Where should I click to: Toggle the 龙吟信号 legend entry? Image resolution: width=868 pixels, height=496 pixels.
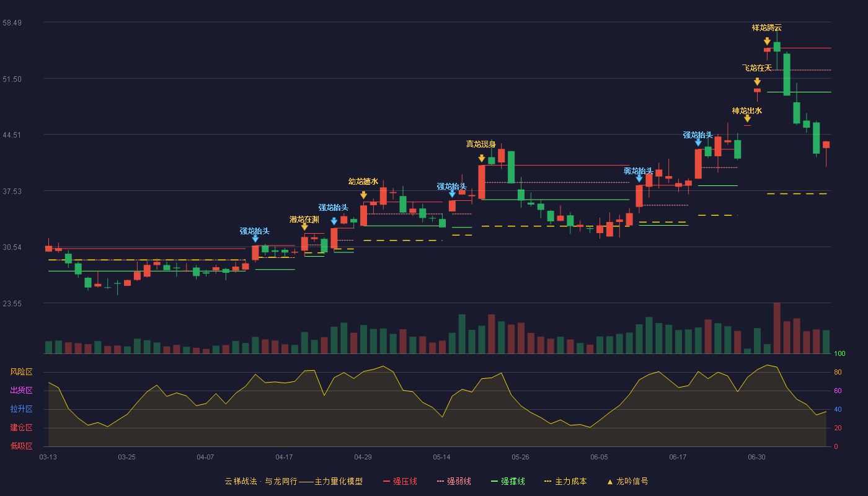click(627, 481)
